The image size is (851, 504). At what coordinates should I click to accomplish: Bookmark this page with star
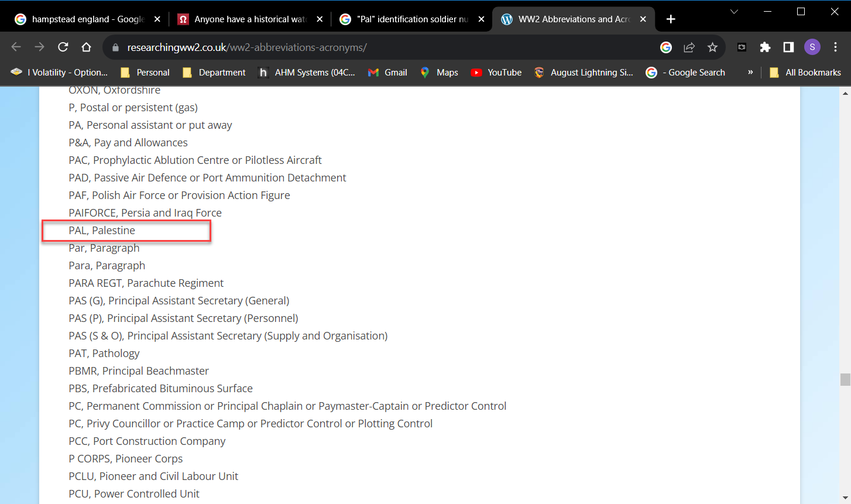(x=712, y=47)
